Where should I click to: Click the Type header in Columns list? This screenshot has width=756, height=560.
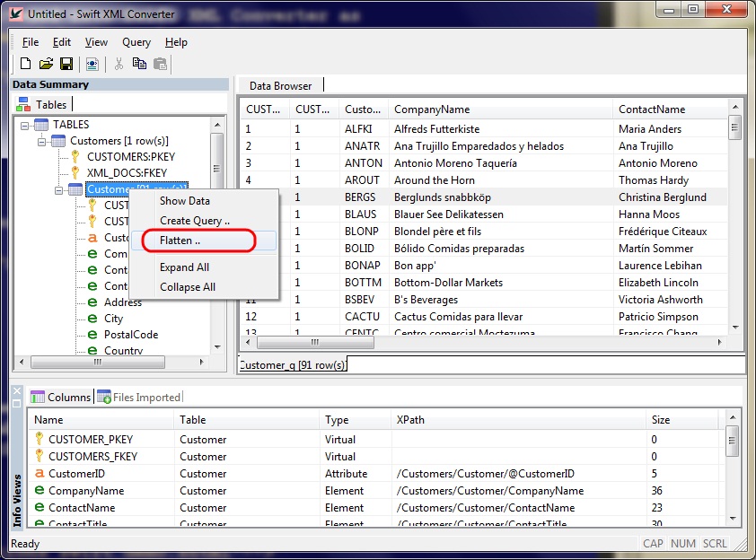pyautogui.click(x=356, y=420)
